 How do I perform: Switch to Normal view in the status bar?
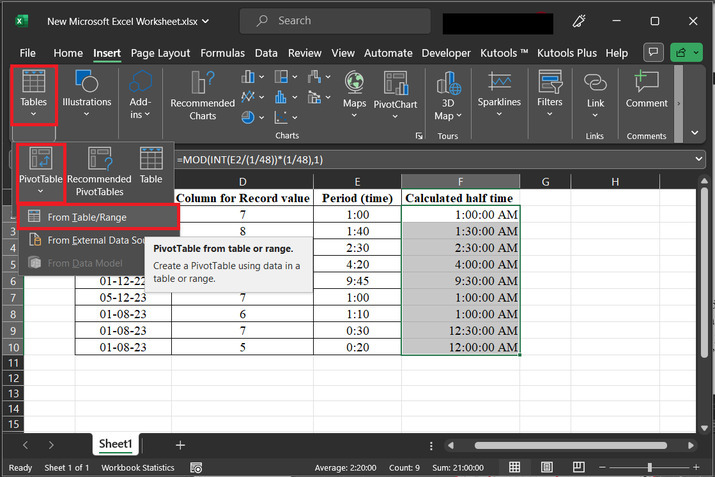[514, 467]
